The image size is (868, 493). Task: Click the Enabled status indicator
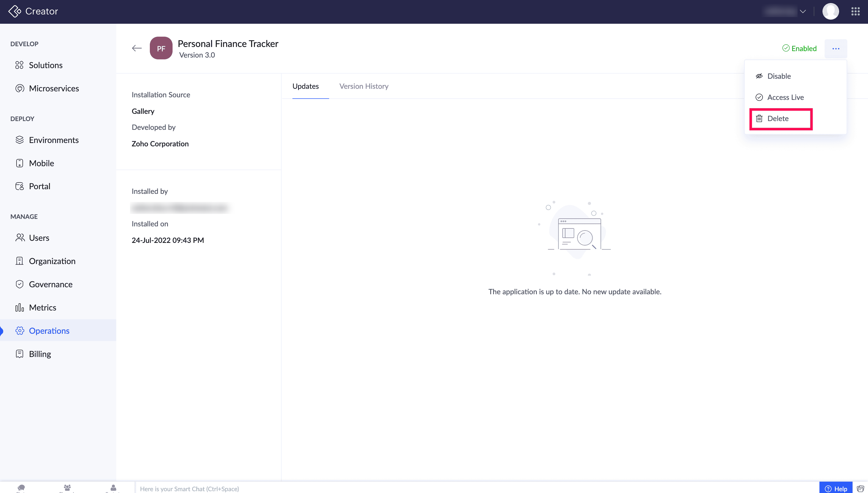click(x=799, y=49)
